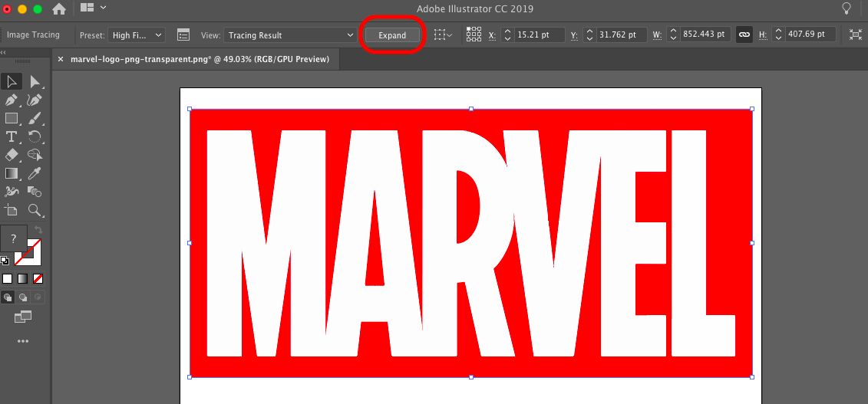Click the Expand button
This screenshot has height=404, width=868.
[x=392, y=34]
